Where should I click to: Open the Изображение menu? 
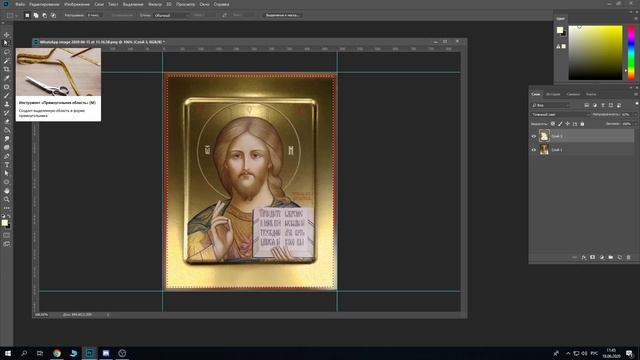point(77,4)
